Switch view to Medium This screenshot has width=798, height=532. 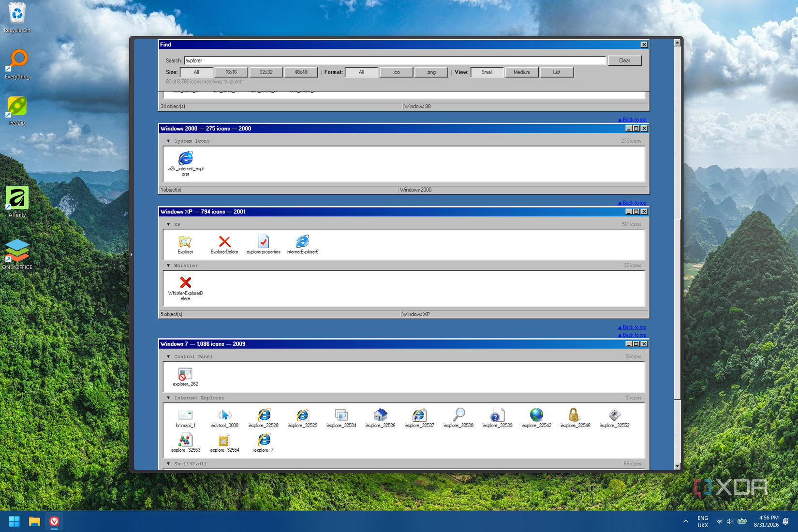point(522,72)
